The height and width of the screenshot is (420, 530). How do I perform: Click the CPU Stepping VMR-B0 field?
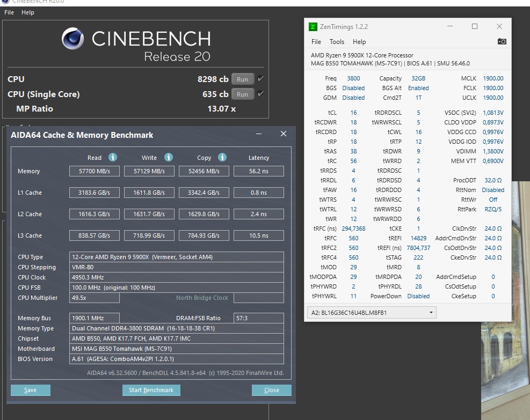(x=177, y=267)
